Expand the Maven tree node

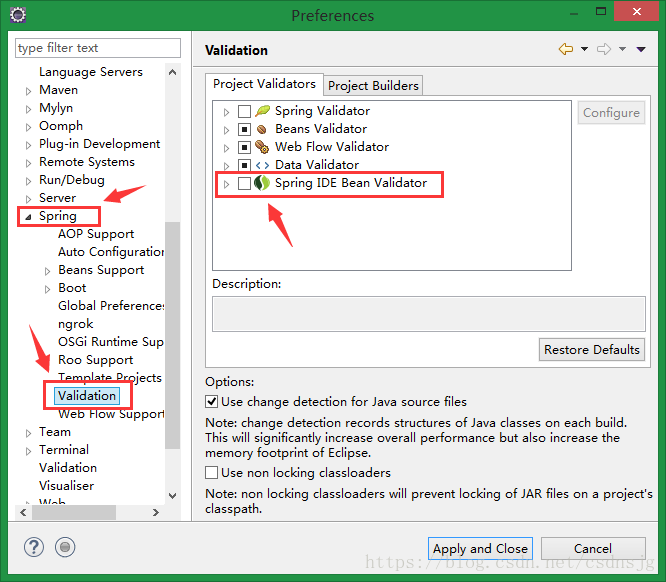tap(28, 91)
